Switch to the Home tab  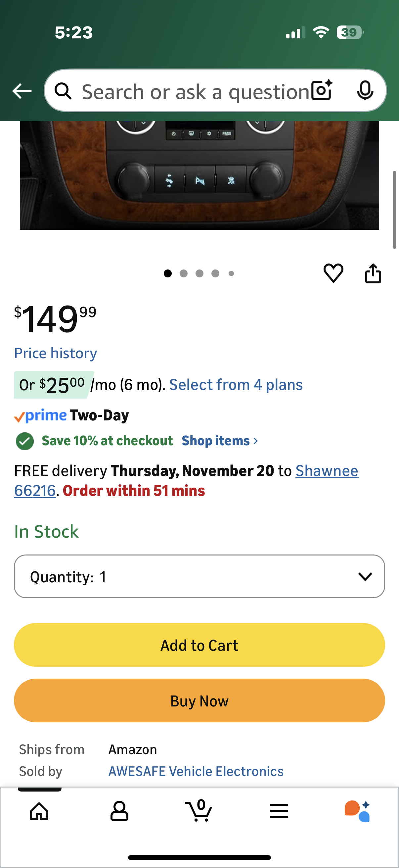tap(39, 810)
